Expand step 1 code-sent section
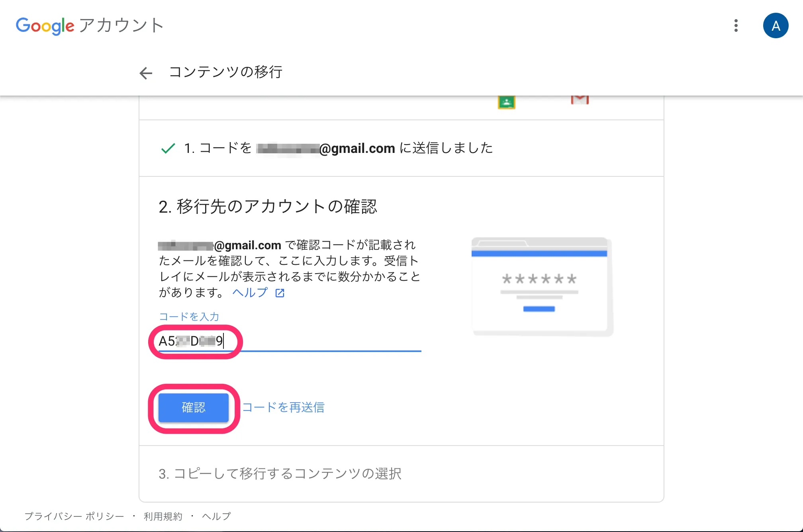 click(339, 148)
